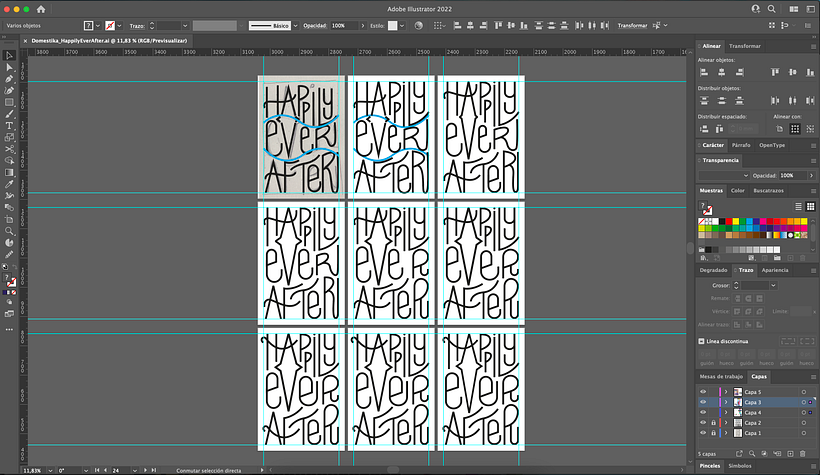The width and height of the screenshot is (820, 475).
Task: Expand the Capa 1 layer
Action: (726, 433)
